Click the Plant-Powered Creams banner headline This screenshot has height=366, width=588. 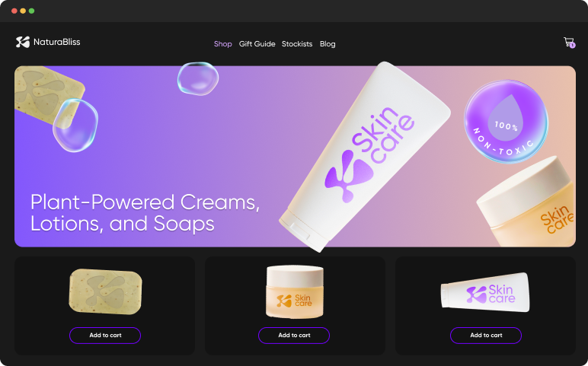pos(145,213)
